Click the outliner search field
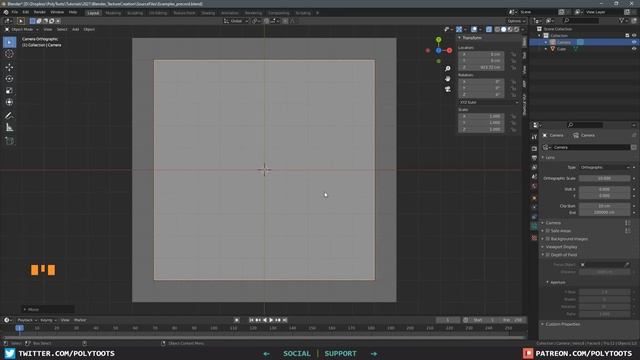This screenshot has height=360, width=640. point(581,20)
